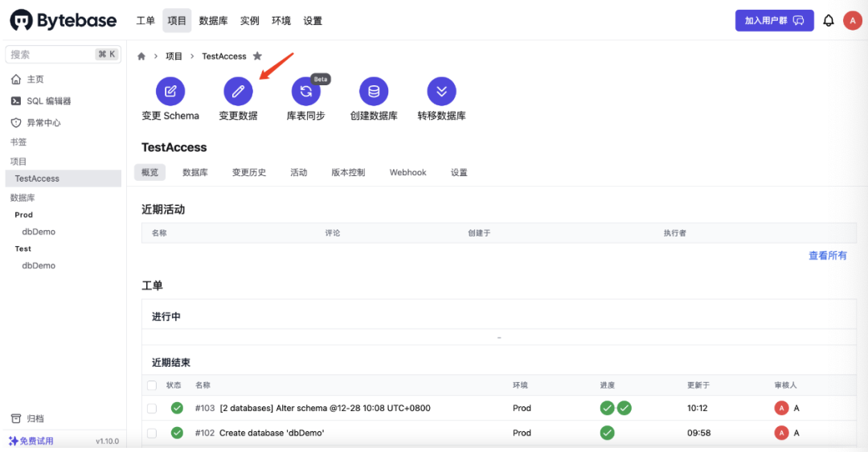Switch to the project 设置 tab
Image resolution: width=868 pixels, height=452 pixels.
point(459,172)
